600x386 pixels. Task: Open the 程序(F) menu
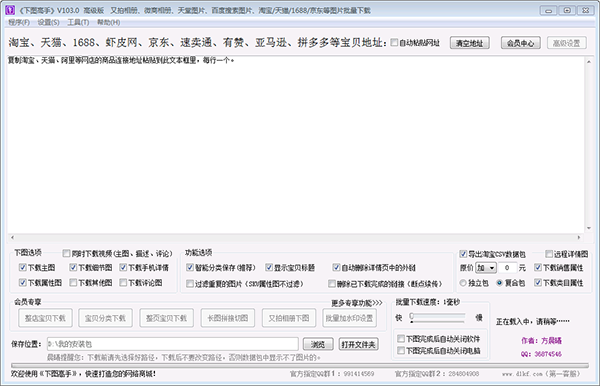pos(19,23)
